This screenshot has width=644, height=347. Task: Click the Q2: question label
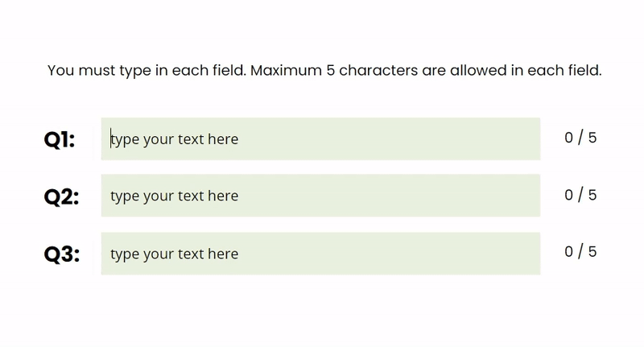[61, 196]
